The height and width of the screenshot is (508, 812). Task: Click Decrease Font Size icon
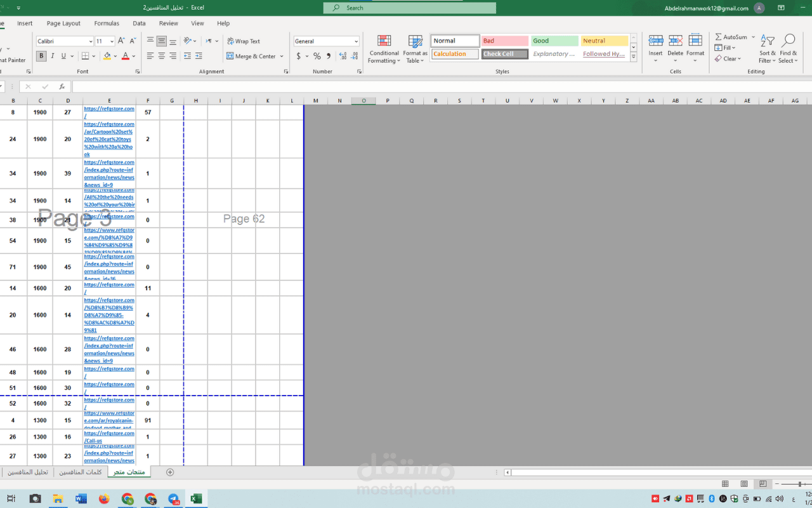point(133,41)
